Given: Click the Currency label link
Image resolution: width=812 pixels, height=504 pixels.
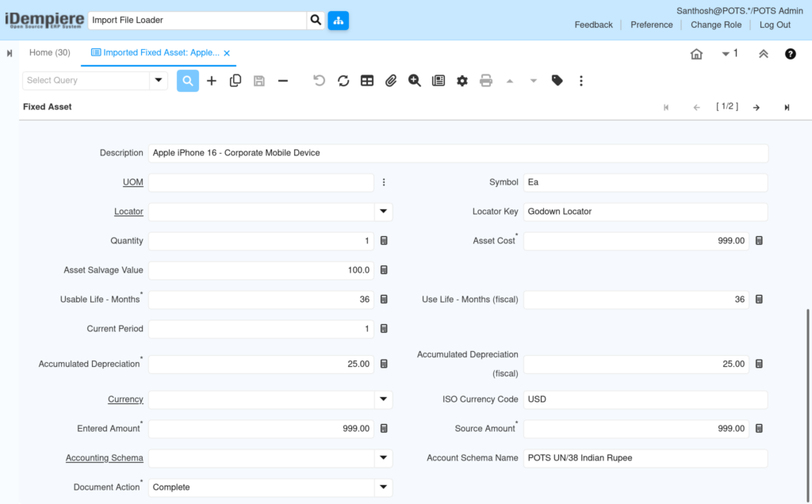Looking at the screenshot, I should 125,399.
